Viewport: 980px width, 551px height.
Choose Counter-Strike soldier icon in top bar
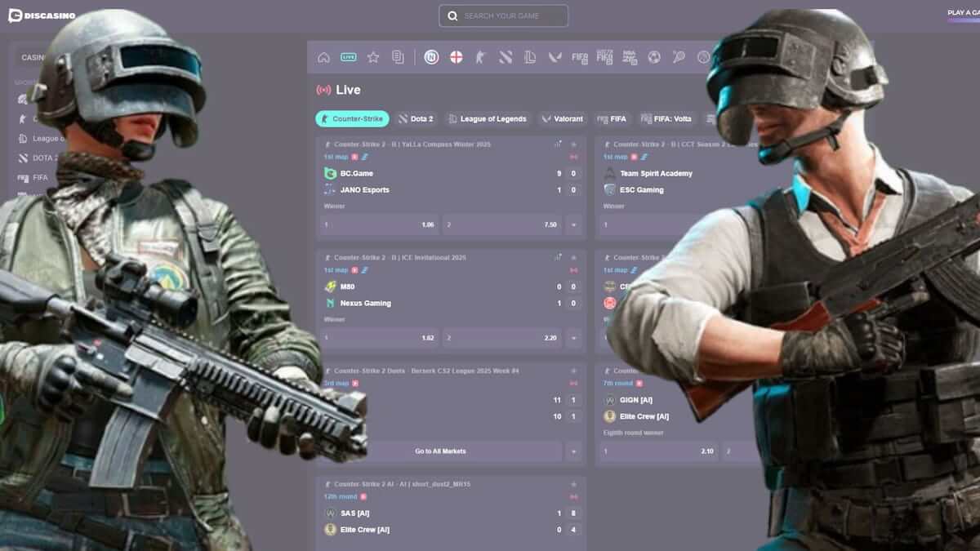tap(481, 57)
